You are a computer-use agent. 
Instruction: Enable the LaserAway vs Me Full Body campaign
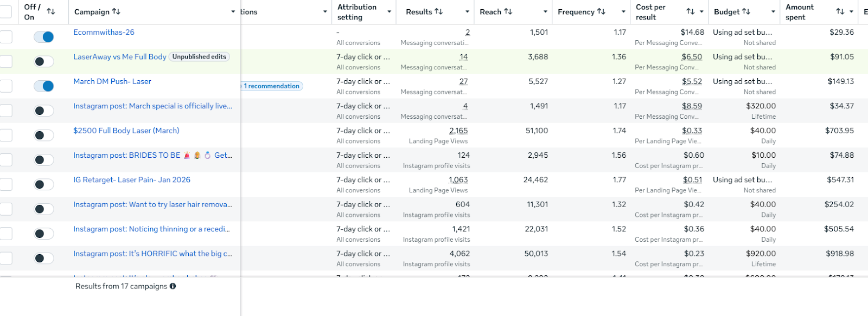tap(44, 61)
